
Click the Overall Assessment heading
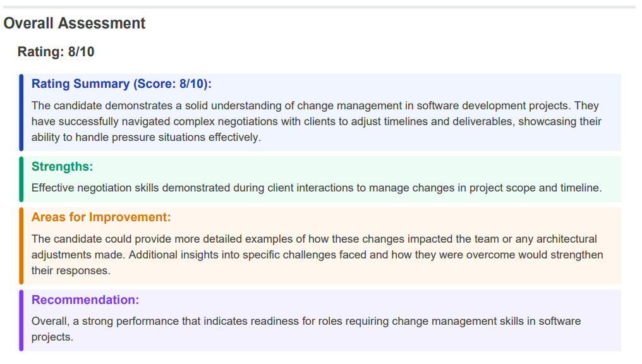[74, 23]
